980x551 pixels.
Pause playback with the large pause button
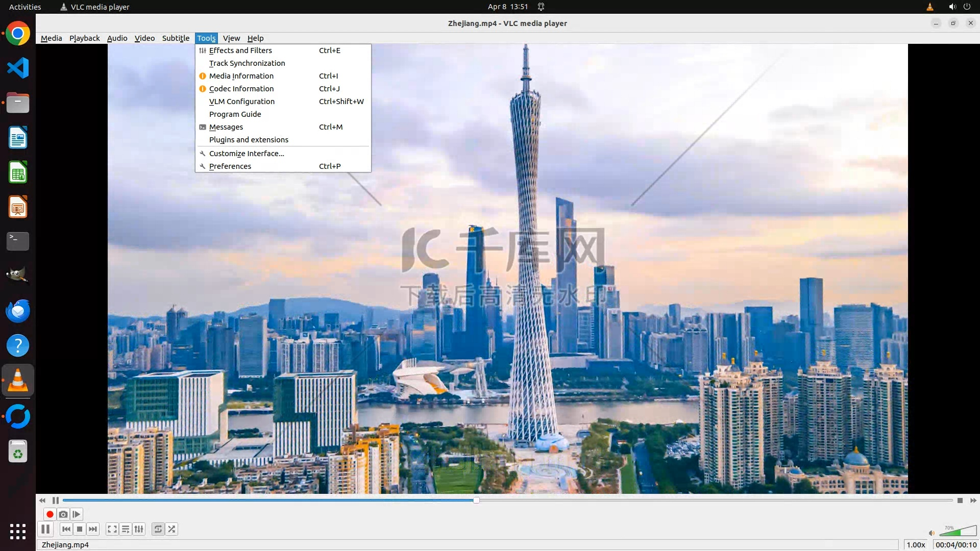pos(45,529)
